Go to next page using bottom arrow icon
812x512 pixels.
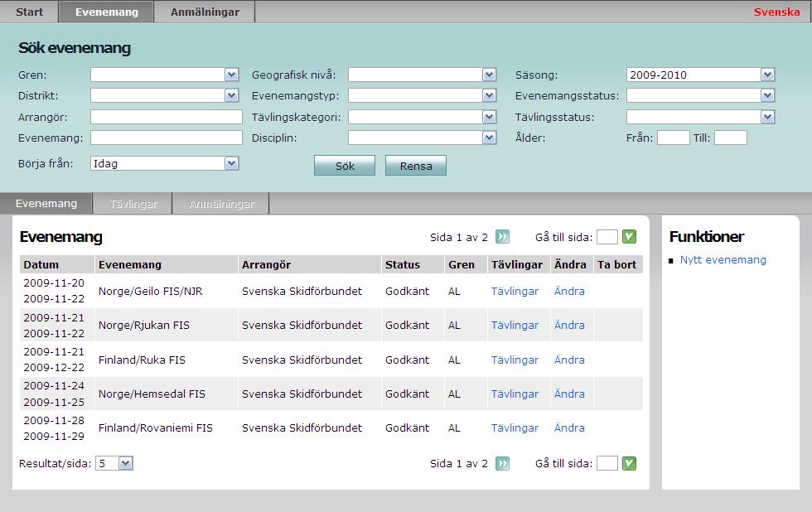(x=502, y=463)
